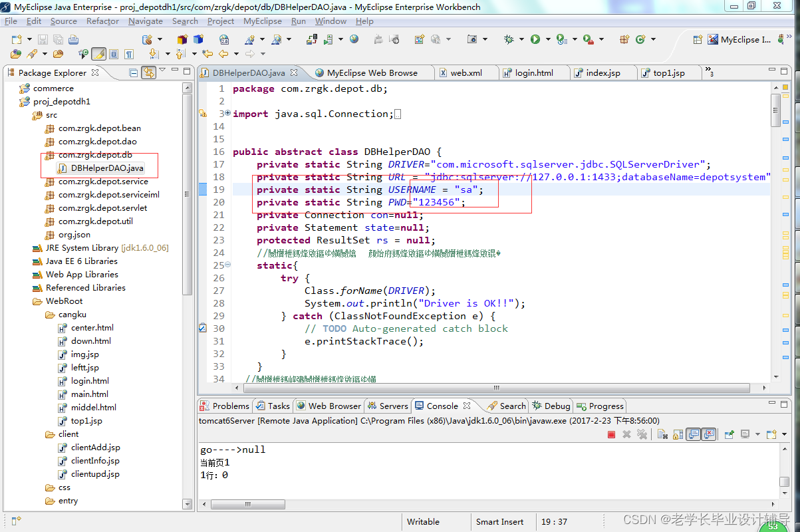Toggle Mark Occurrences highlighter button
The width and height of the screenshot is (800, 532).
coord(98,54)
